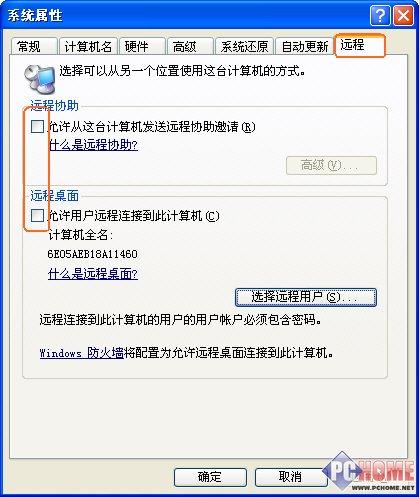The width and height of the screenshot is (419, 497).
Task: Close the 系统属性 dialog window
Action: 403,16
